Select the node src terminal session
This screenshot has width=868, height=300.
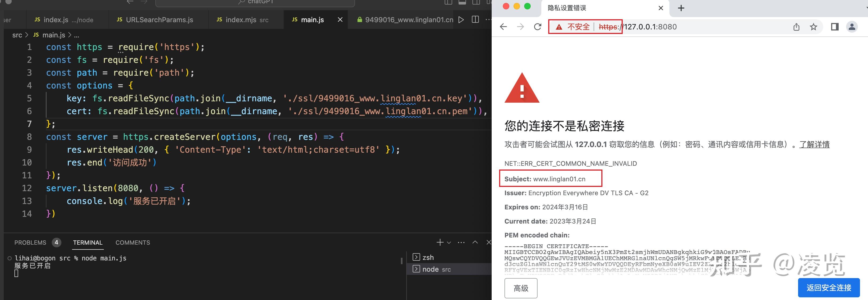436,269
